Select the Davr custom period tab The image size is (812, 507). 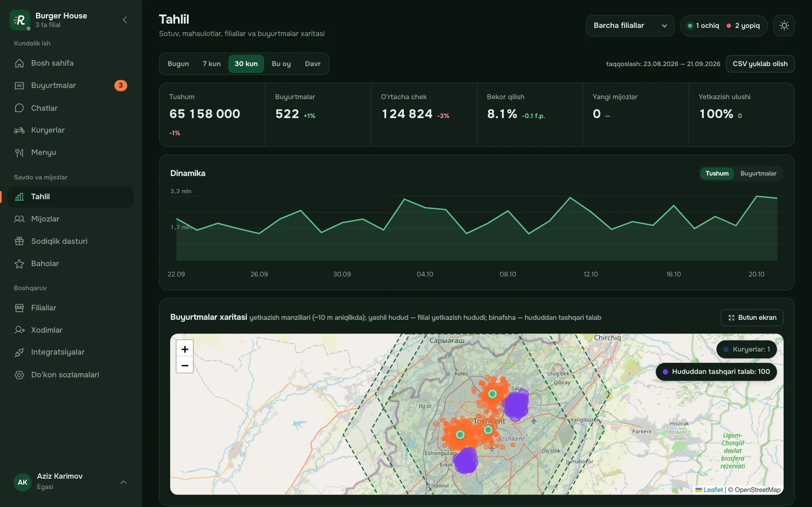[x=313, y=64]
